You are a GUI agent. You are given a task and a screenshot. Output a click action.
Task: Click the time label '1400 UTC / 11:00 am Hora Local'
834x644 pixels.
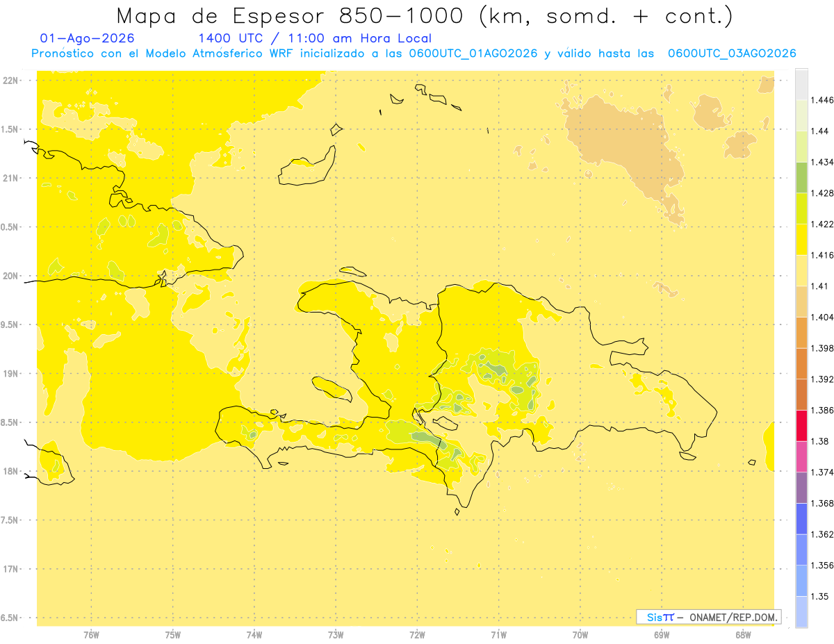[x=315, y=39]
